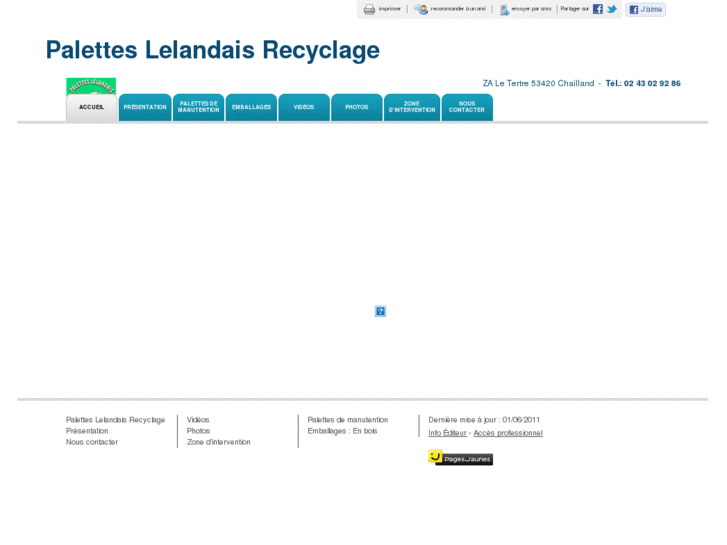Select the Accueil tab
This screenshot has height=545, width=727.
[x=91, y=107]
